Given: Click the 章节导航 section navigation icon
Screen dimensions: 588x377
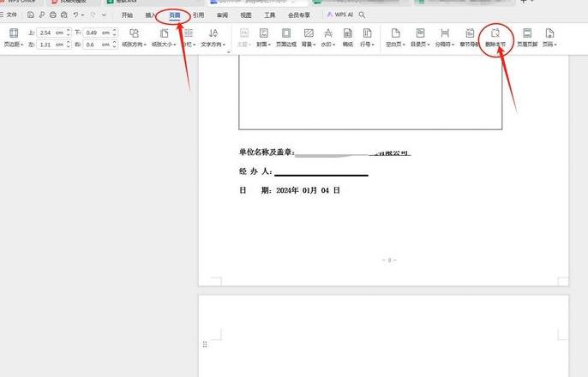Looking at the screenshot, I should tap(470, 38).
